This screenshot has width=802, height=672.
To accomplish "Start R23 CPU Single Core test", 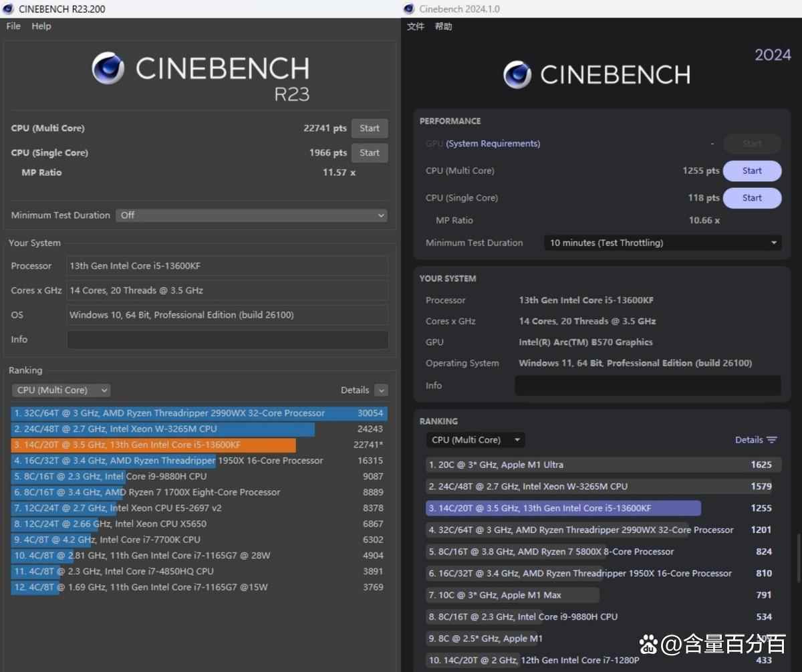I will pyautogui.click(x=370, y=152).
